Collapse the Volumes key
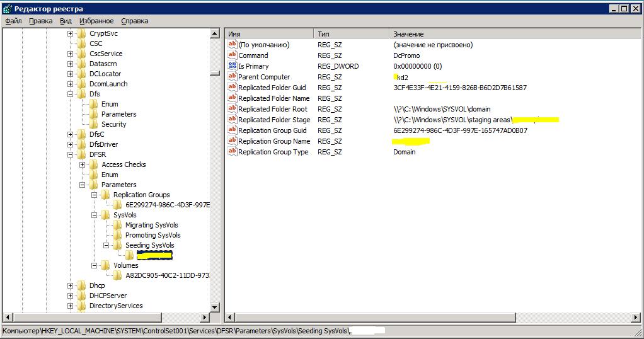Screen dimensions: 644x339 [94, 265]
